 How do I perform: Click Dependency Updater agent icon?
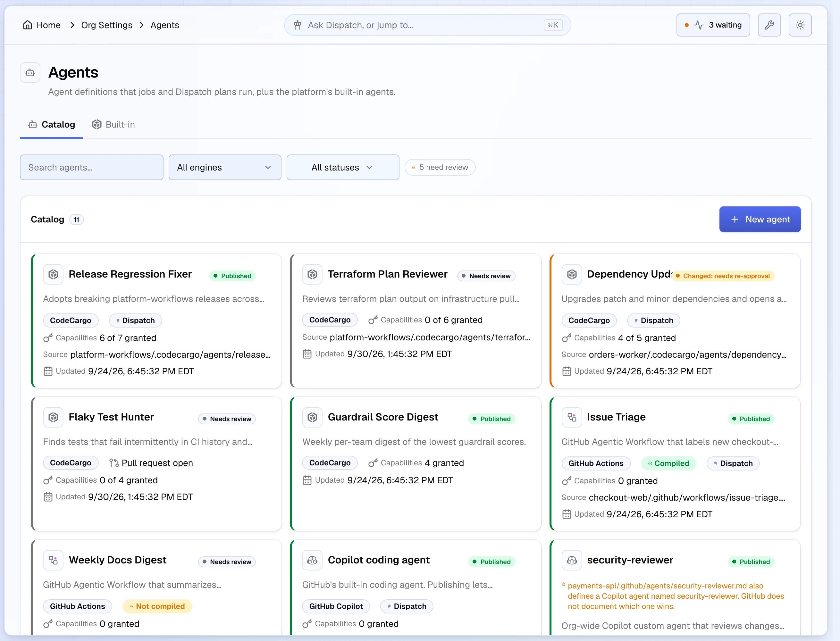[572, 274]
